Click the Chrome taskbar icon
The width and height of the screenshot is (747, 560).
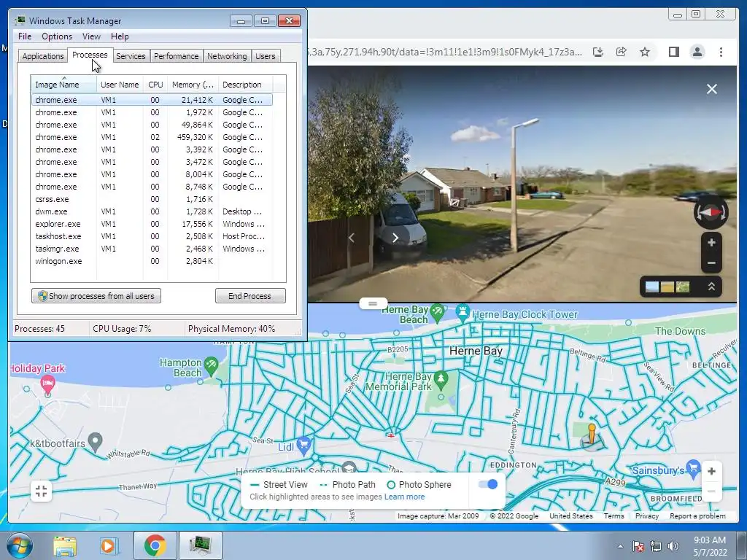click(155, 545)
